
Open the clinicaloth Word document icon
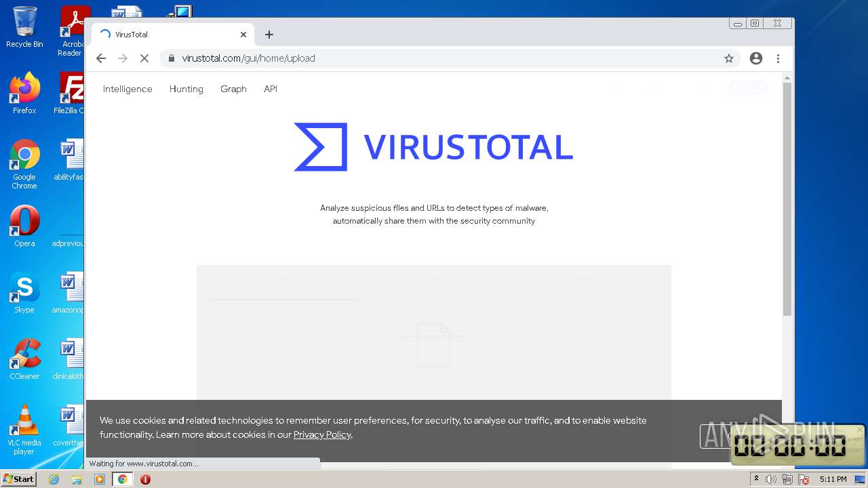(x=68, y=359)
